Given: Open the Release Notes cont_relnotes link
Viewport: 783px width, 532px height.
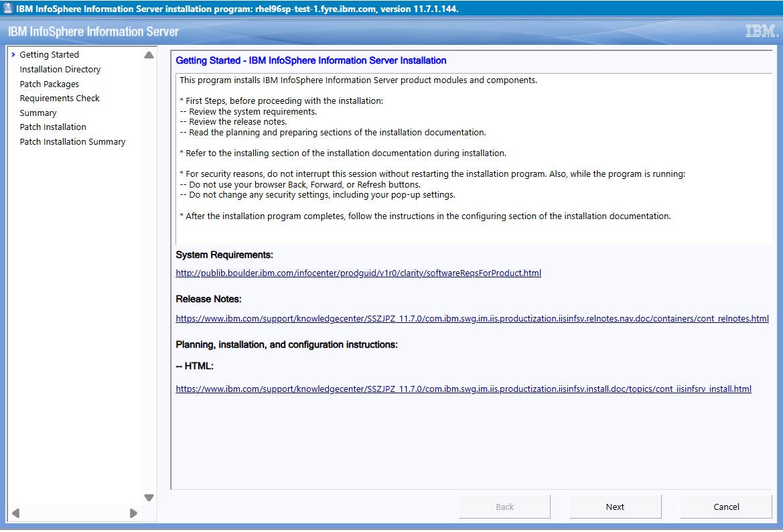Looking at the screenshot, I should (472, 318).
